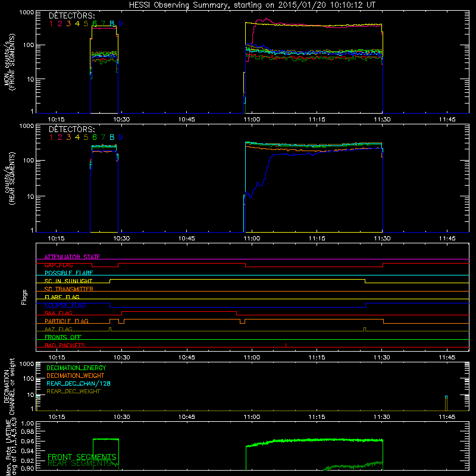Select cyan detector 8 in rear segments legend
The image size is (476, 476).
[x=112, y=137]
